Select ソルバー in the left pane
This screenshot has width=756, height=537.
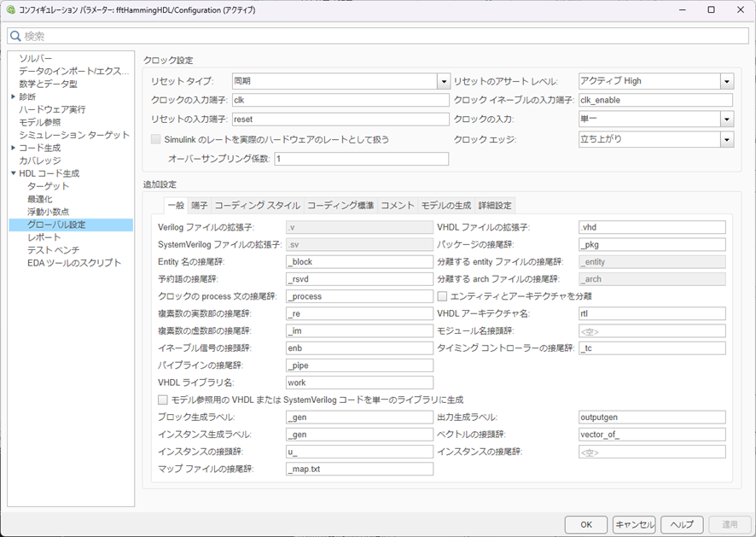click(x=36, y=58)
